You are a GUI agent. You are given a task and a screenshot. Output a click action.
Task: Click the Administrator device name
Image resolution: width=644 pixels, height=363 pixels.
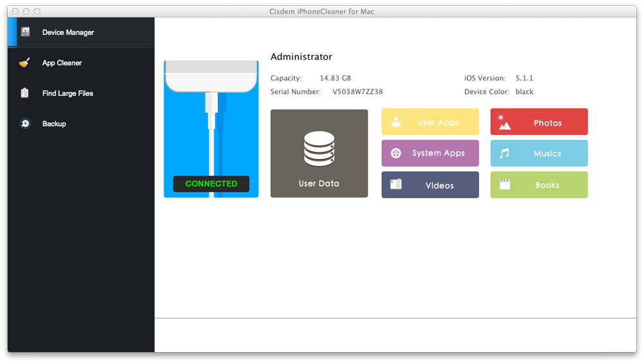(x=301, y=57)
